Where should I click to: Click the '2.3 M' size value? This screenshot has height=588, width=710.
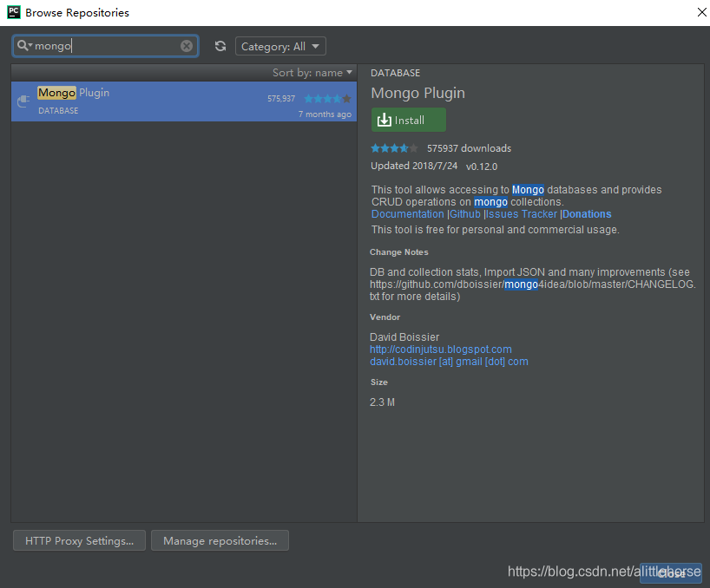click(382, 402)
